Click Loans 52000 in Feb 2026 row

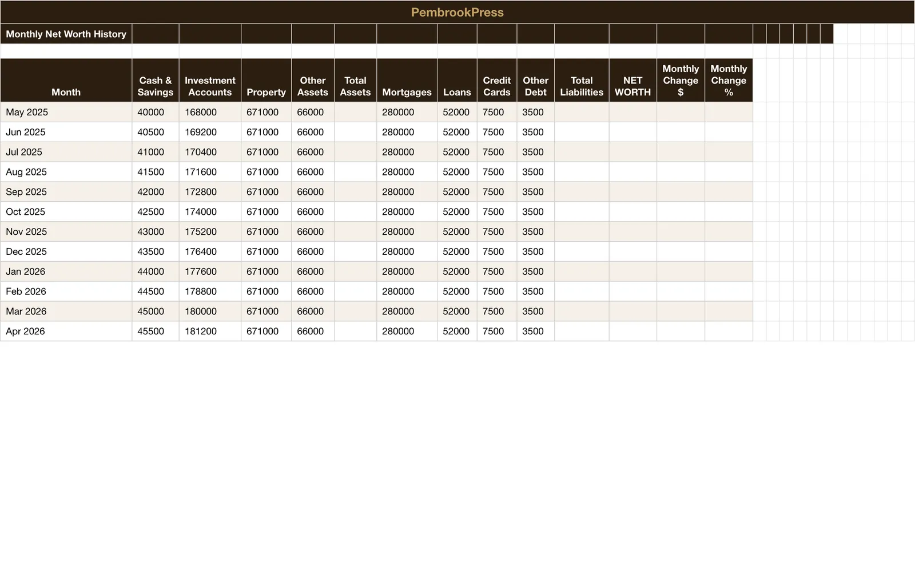click(457, 291)
